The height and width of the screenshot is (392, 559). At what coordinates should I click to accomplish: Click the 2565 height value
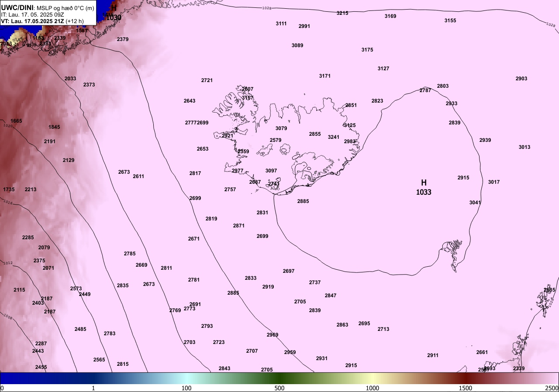point(99,360)
